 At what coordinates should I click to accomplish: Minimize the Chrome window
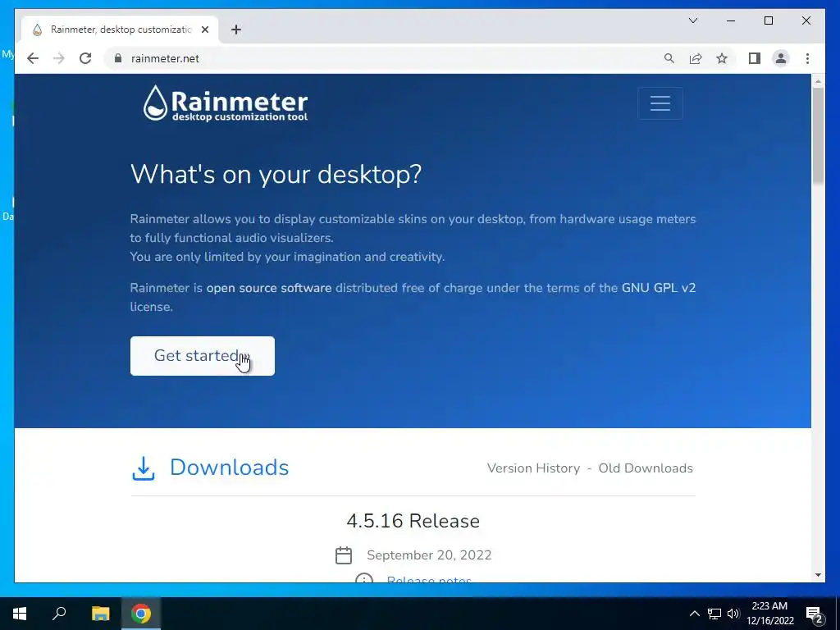(x=731, y=21)
